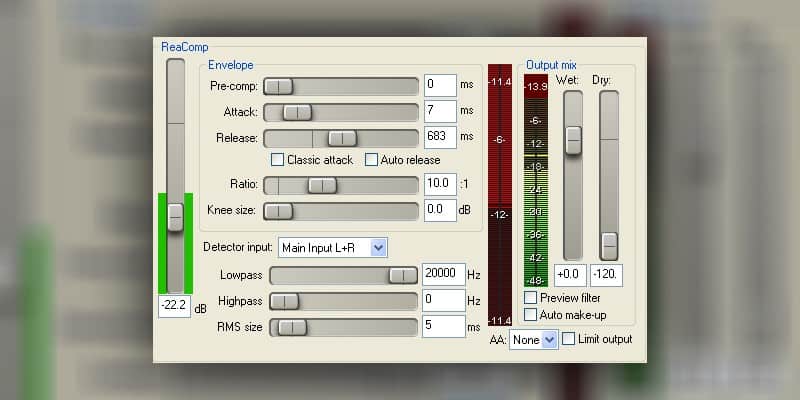Open the Detector input dropdown
This screenshot has width=800, height=400.
click(332, 247)
